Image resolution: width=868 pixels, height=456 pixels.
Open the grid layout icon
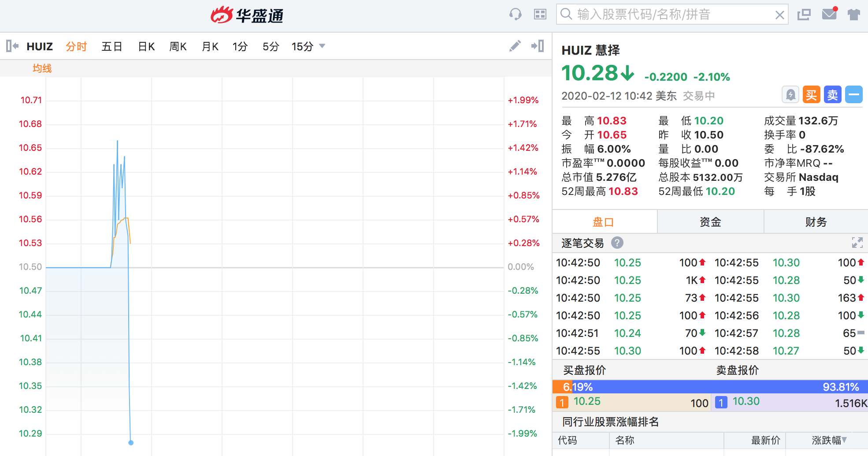540,15
